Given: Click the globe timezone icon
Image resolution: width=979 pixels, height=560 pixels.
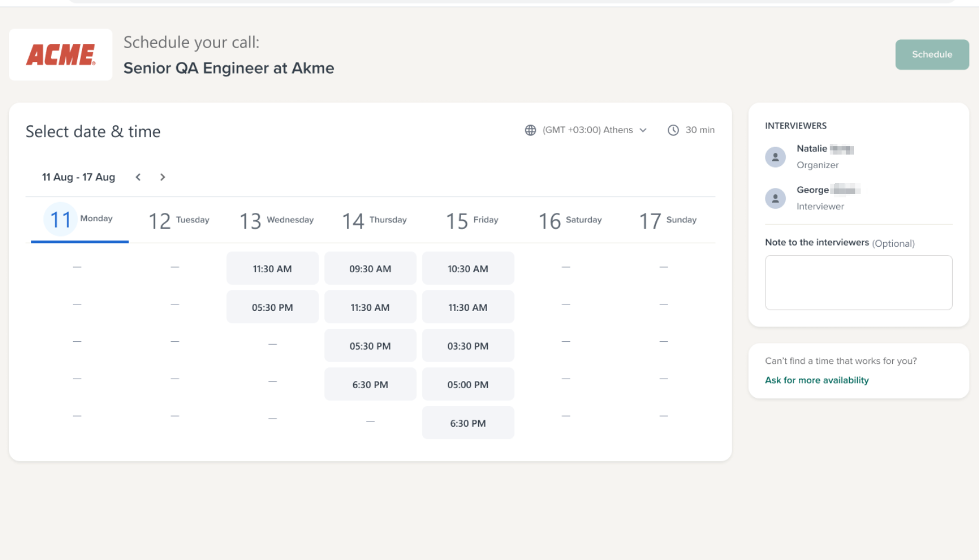Looking at the screenshot, I should point(530,130).
